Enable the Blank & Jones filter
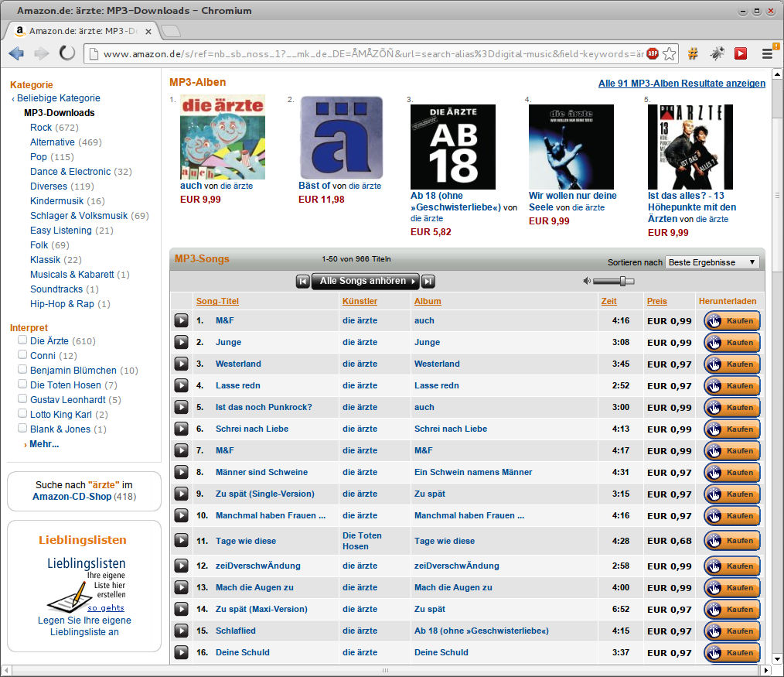The image size is (784, 677). 22,429
